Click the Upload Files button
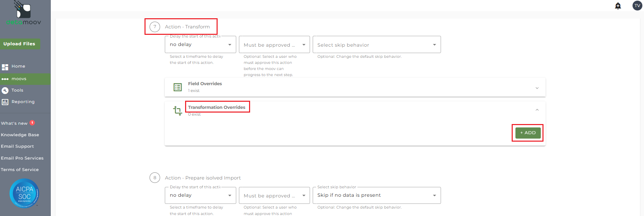This screenshot has width=644, height=216. [x=19, y=44]
